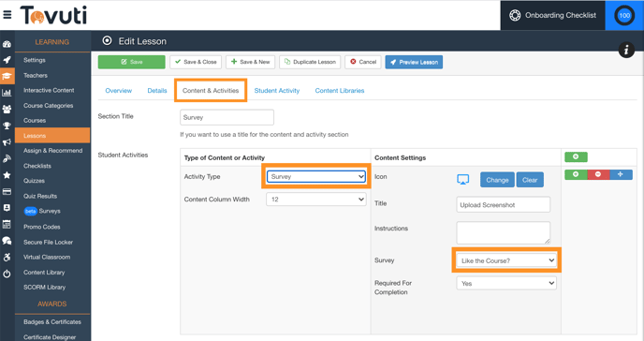Open Teachers in Learning menu
Viewport: 644px width, 341px height.
(36, 76)
